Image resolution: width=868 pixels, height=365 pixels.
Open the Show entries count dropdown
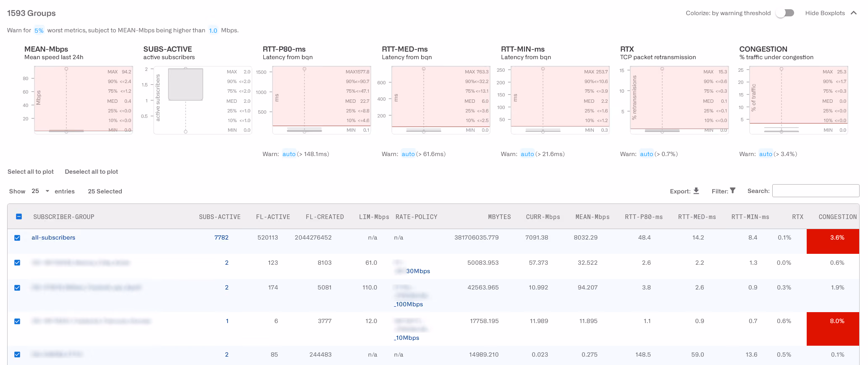tap(40, 191)
